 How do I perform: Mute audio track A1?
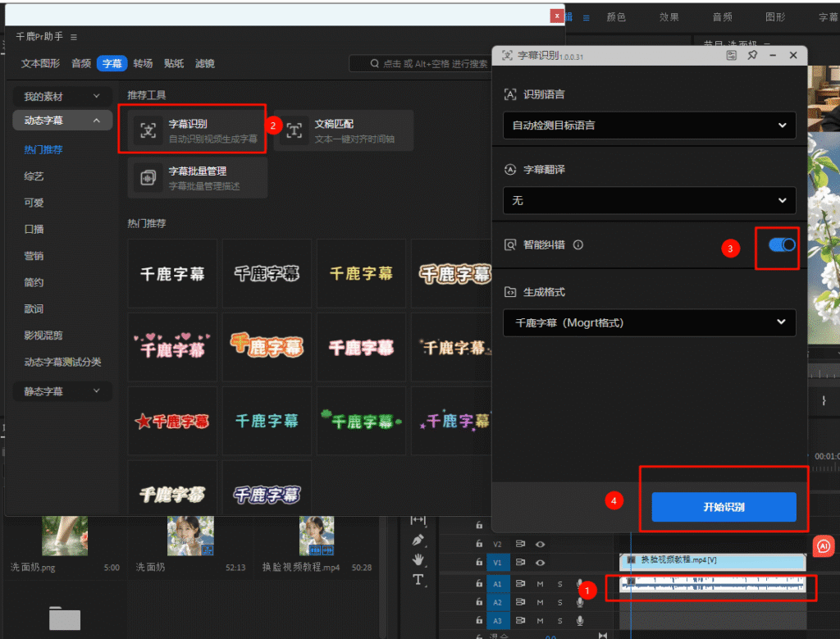[x=541, y=584]
